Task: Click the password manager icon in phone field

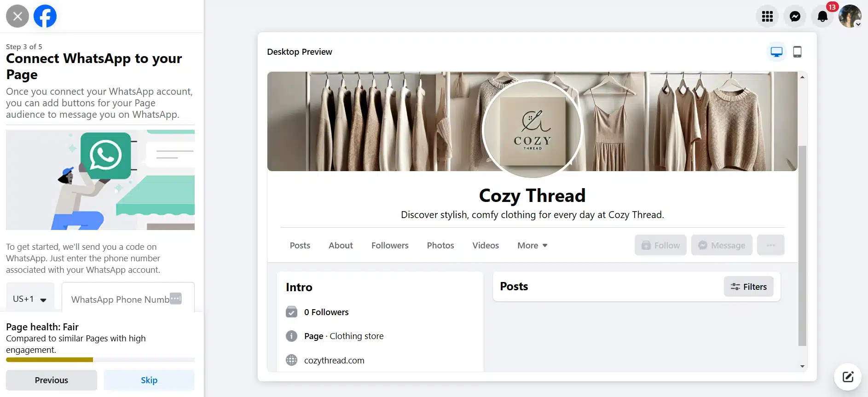Action: [176, 299]
